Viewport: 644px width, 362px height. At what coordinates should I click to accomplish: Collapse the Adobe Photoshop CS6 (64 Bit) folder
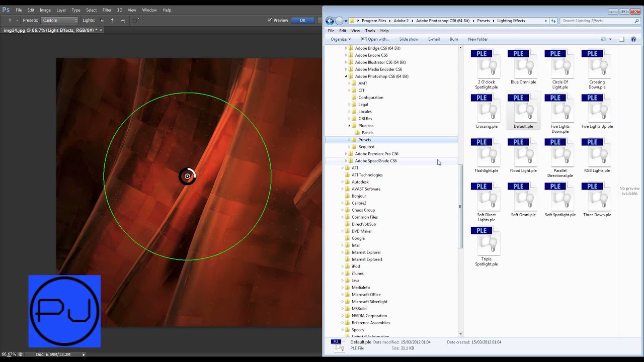[x=346, y=76]
